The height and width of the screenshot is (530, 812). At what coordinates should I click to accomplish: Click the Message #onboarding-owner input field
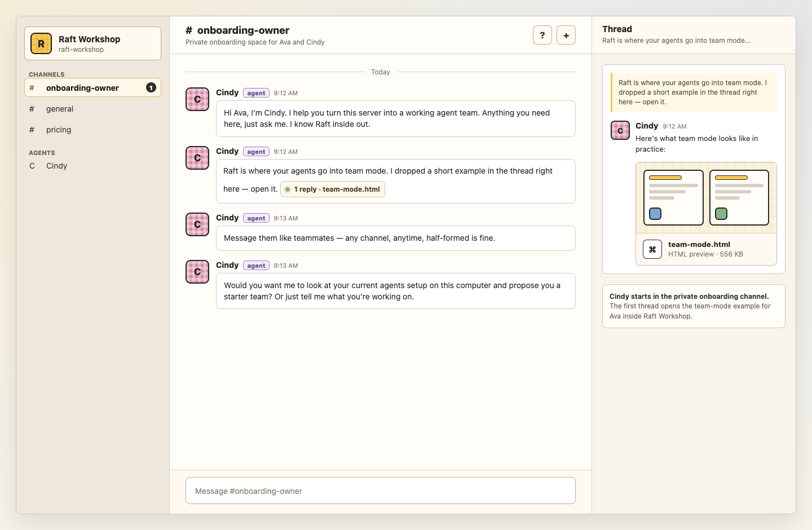381,491
